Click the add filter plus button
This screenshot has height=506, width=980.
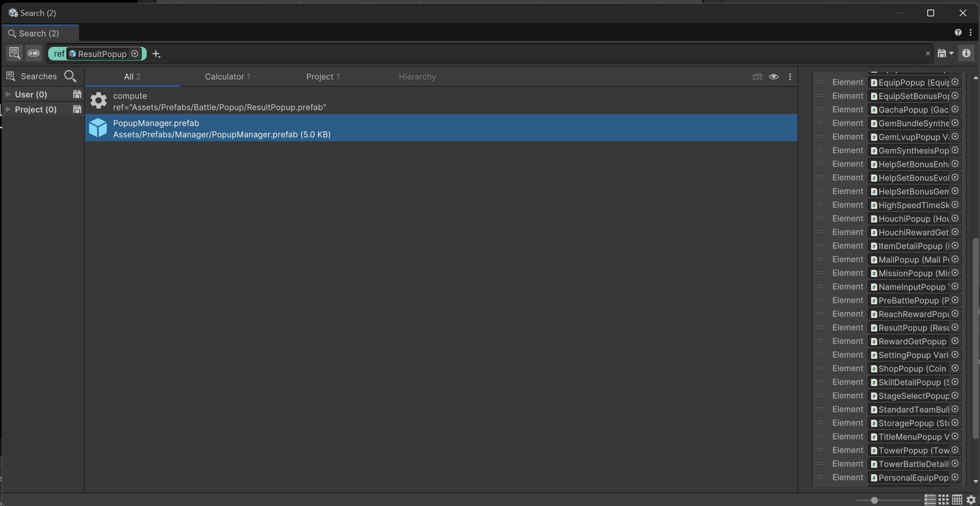(x=156, y=54)
